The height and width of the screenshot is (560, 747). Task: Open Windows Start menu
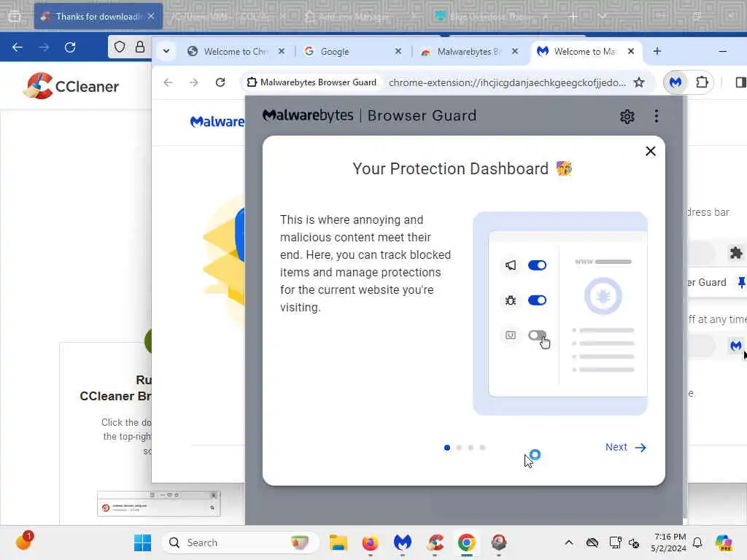pos(142,542)
